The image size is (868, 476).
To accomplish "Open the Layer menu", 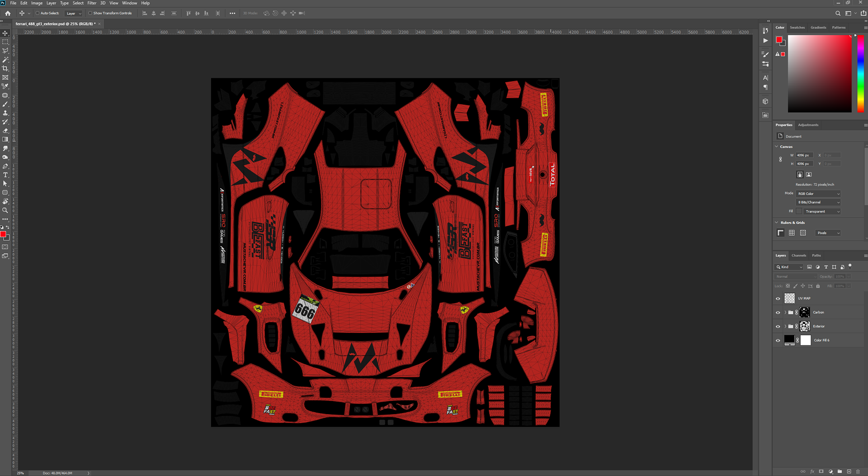I will 52,3.
